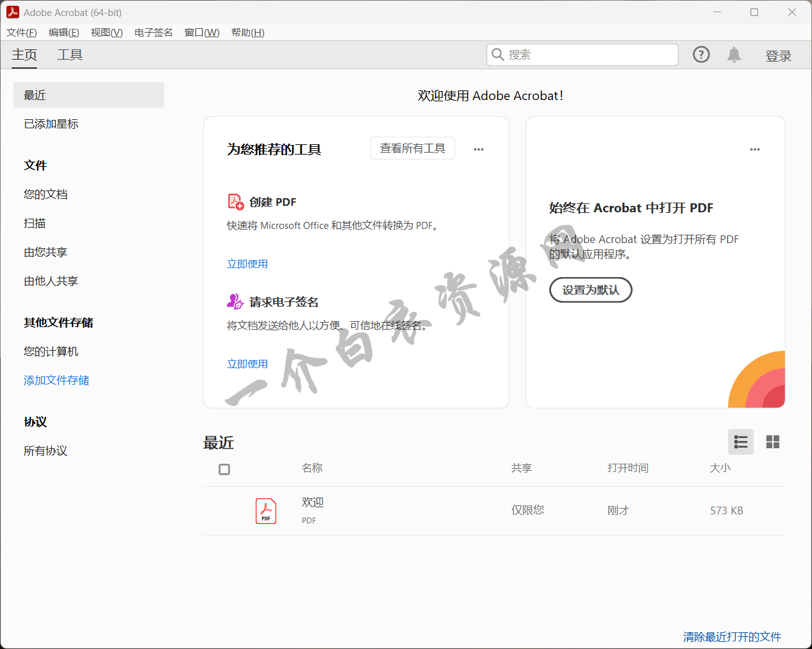The image size is (812, 649).
Task: Open more options on recommended tools card
Action: coord(479,149)
